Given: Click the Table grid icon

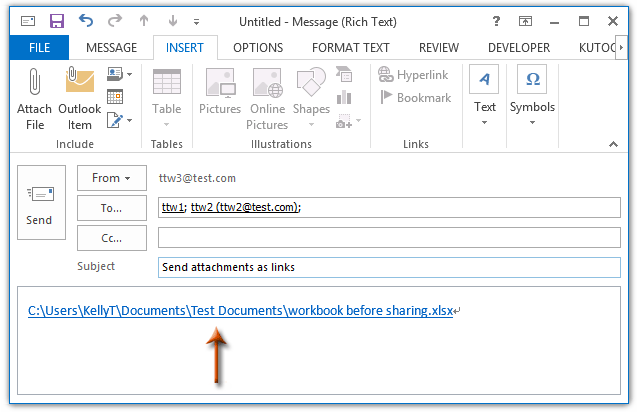Looking at the screenshot, I should (166, 82).
